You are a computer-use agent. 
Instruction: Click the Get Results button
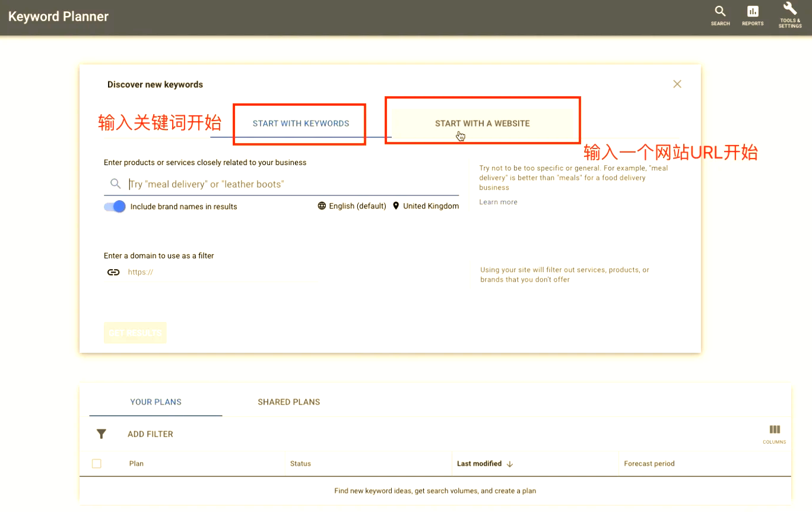pos(135,333)
